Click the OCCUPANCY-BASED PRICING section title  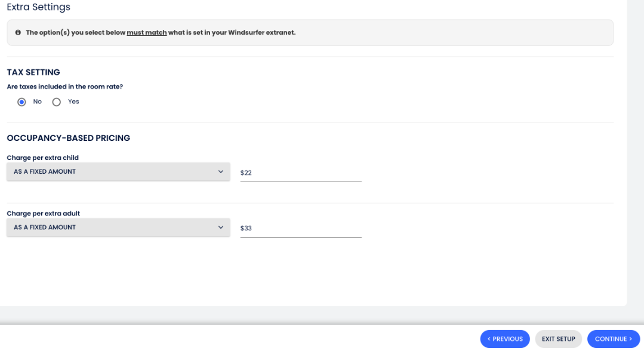(x=68, y=138)
